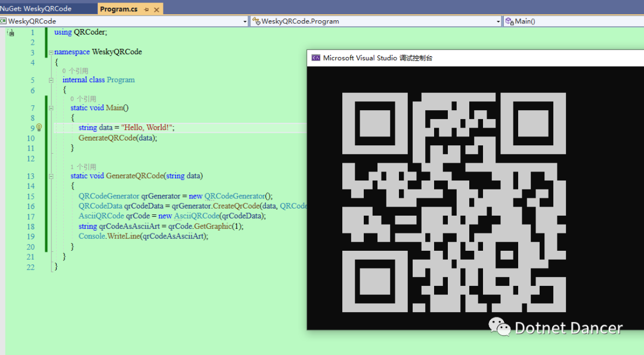Screen dimensions: 644x355
Task: Click the class icon beside WeskyQRCode.Program
Action: (x=256, y=21)
